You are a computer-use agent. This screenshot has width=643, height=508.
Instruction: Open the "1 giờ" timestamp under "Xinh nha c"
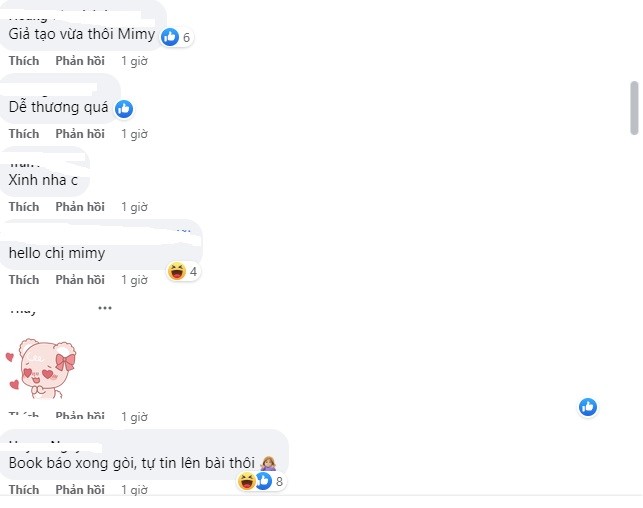tap(134, 207)
